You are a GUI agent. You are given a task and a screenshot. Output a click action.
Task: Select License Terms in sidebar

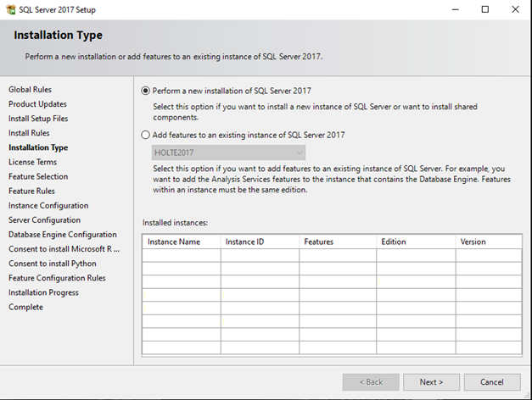pos(33,162)
